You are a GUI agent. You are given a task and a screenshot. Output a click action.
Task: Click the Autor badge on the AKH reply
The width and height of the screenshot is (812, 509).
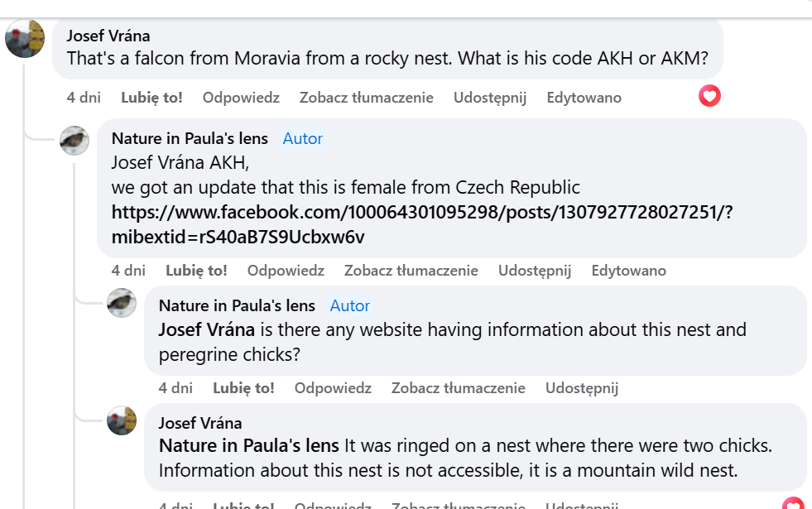coord(302,138)
